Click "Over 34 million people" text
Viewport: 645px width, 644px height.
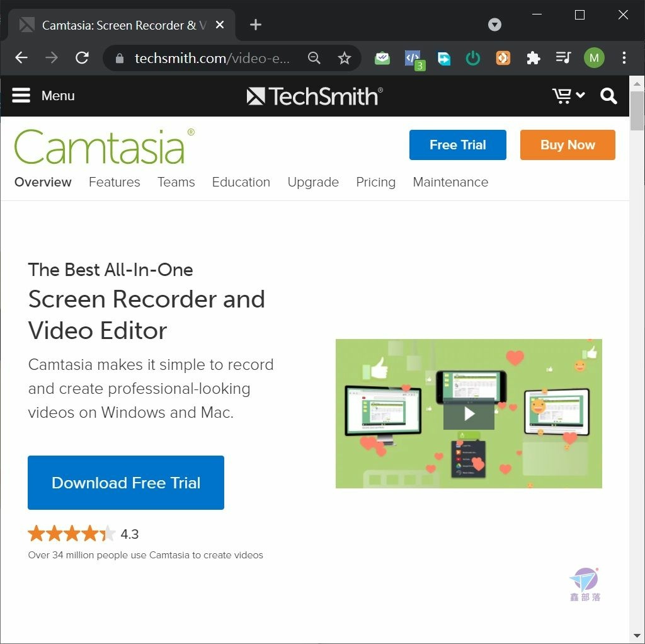tap(146, 555)
